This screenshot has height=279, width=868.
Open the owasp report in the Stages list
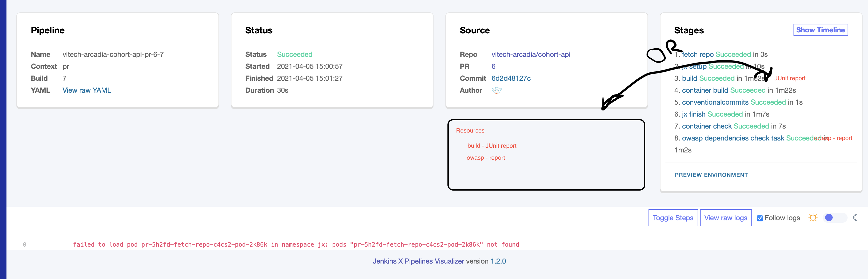[833, 138]
